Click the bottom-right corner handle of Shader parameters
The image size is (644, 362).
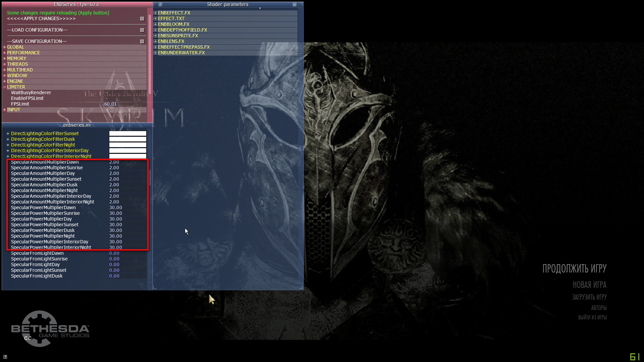[301, 287]
